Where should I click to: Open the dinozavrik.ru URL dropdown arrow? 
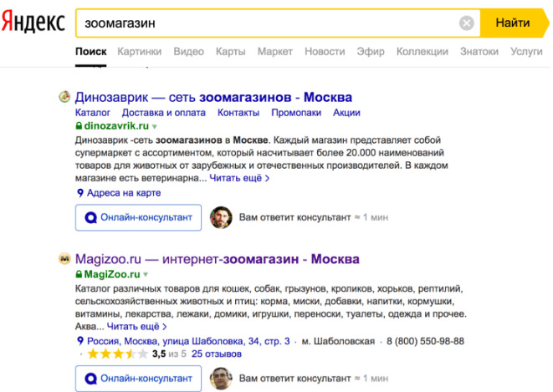point(154,126)
